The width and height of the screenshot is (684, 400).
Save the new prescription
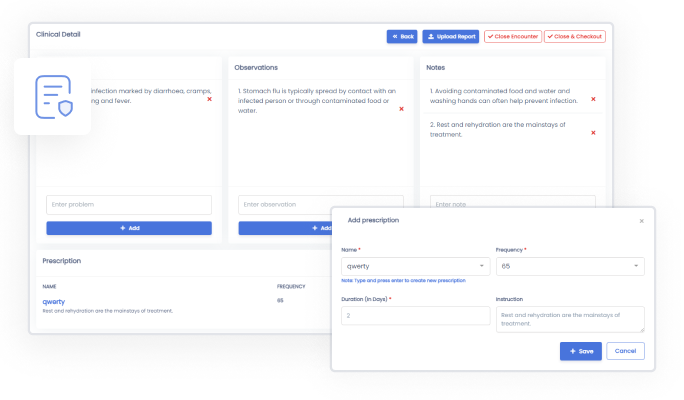[x=580, y=351]
